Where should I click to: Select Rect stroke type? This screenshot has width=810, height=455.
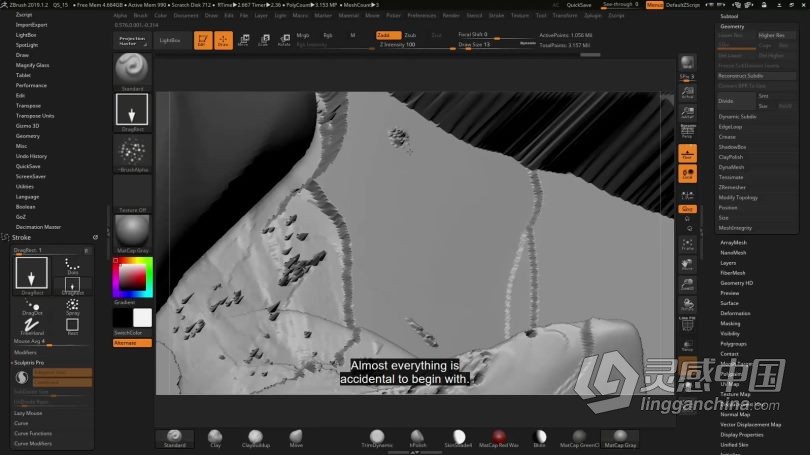point(72,326)
